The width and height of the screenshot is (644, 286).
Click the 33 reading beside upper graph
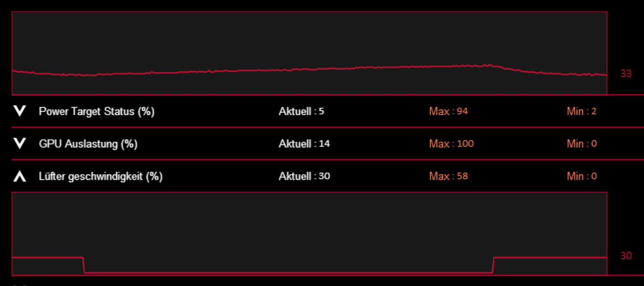pyautogui.click(x=626, y=74)
